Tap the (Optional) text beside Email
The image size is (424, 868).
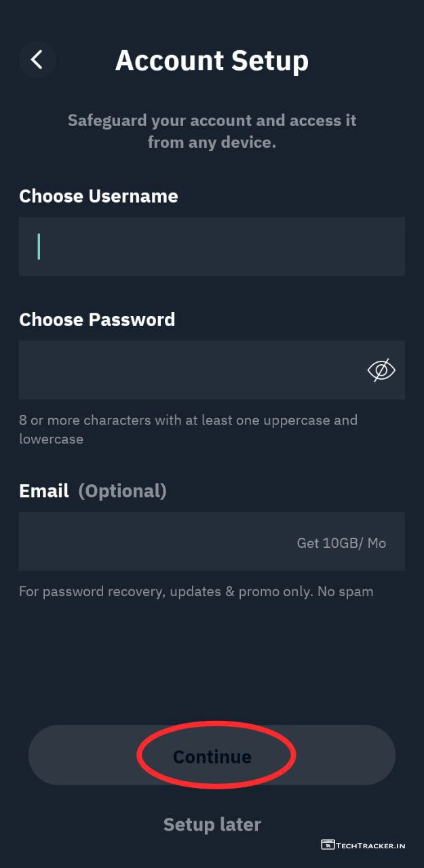[122, 491]
